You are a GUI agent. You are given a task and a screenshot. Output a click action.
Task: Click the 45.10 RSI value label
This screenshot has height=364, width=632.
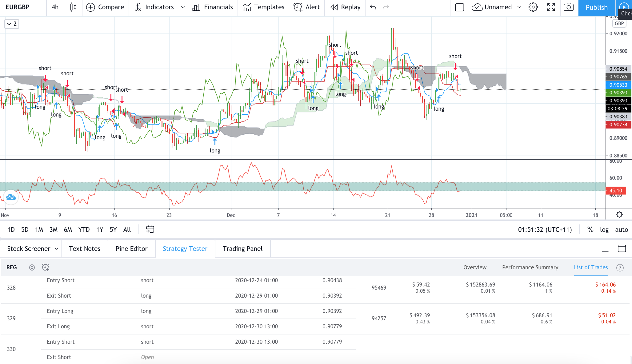click(616, 191)
